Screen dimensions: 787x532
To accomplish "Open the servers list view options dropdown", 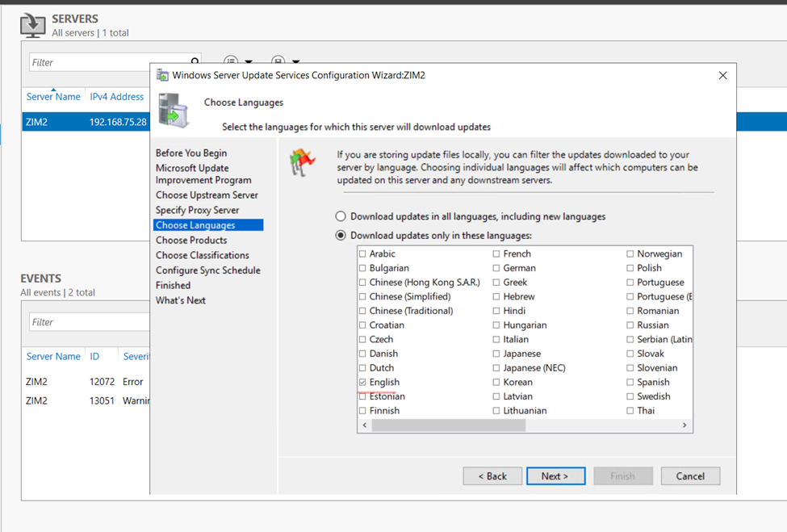I will (x=237, y=62).
